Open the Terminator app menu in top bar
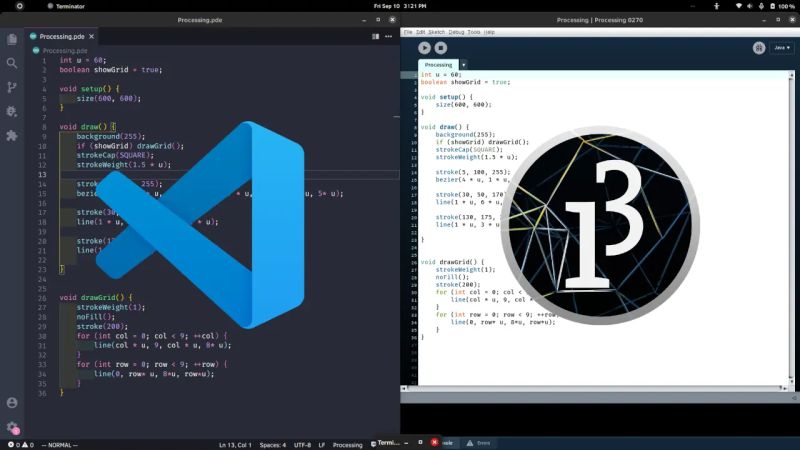 [66, 6]
